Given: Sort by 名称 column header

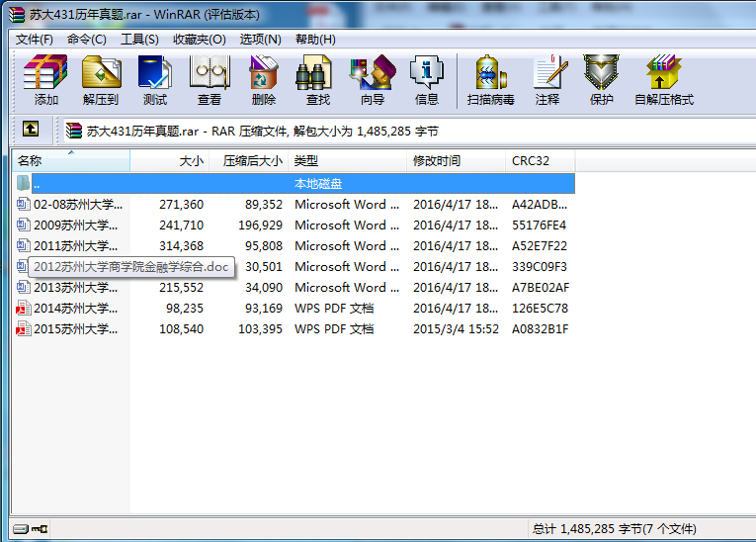Looking at the screenshot, I should click(71, 160).
